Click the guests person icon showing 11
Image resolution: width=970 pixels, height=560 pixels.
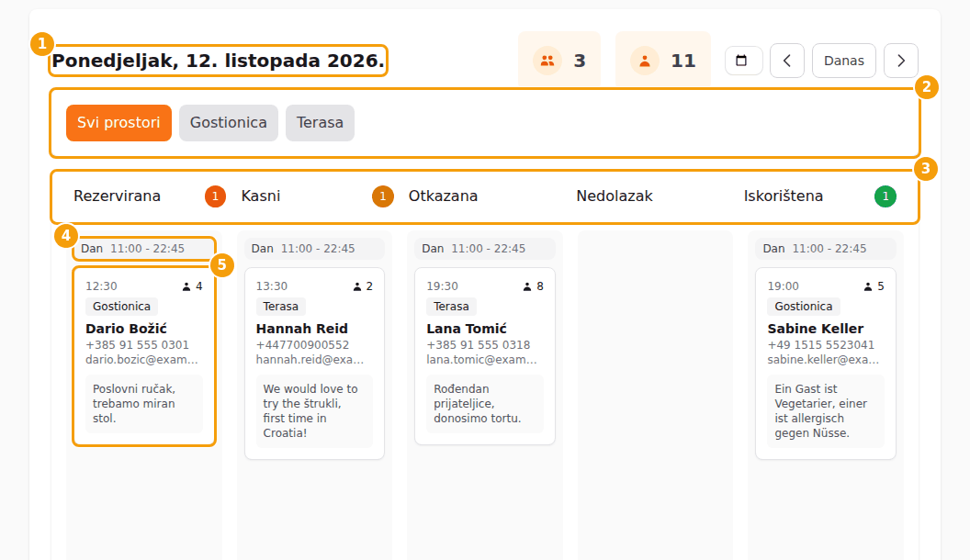tap(645, 61)
